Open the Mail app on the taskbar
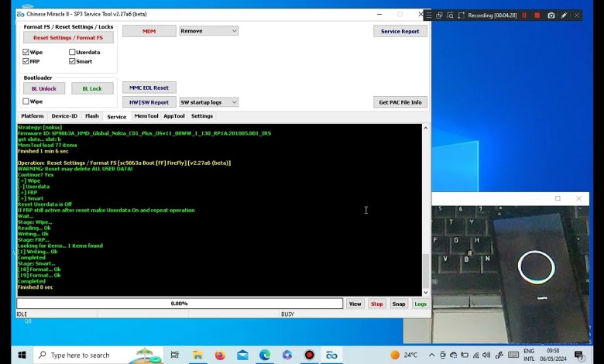Image resolution: width=604 pixels, height=364 pixels. tap(242, 355)
